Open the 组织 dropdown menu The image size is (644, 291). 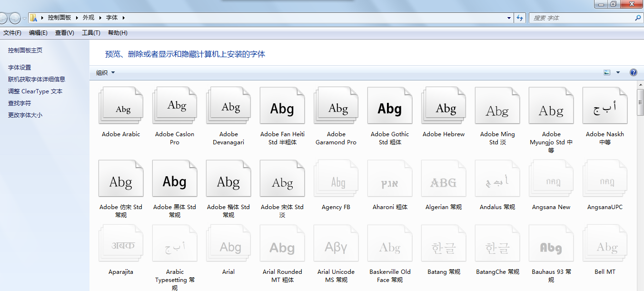pyautogui.click(x=105, y=72)
